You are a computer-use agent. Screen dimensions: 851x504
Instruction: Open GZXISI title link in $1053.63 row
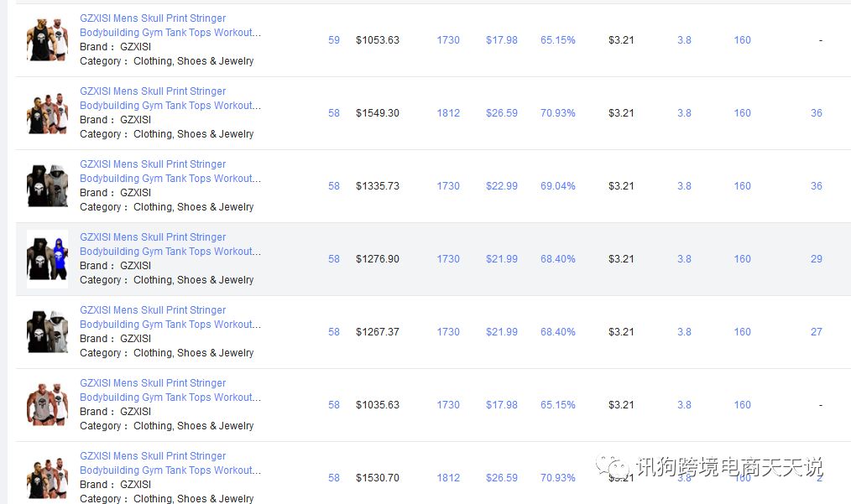click(x=170, y=25)
